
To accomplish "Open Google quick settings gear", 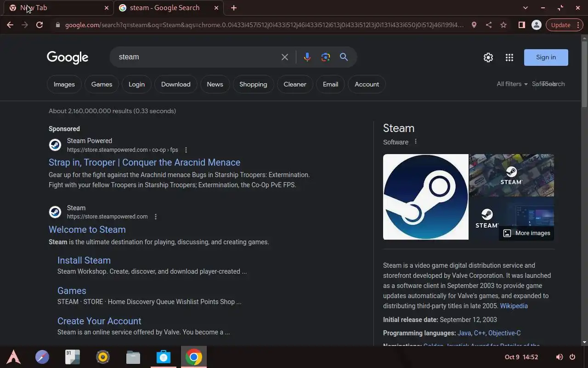I will pyautogui.click(x=488, y=57).
